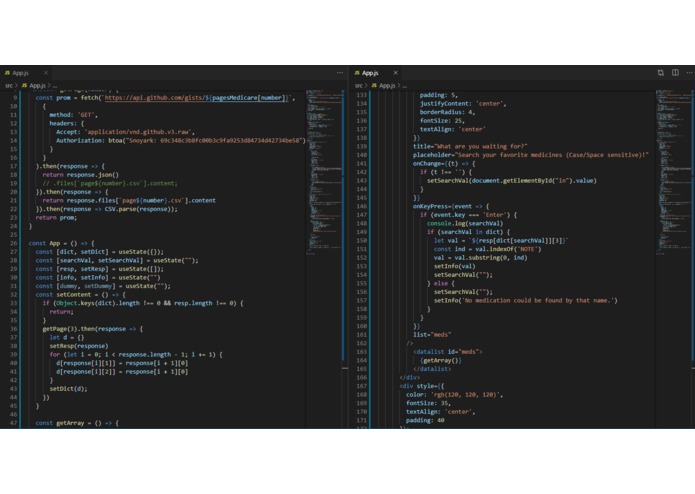Close the App.js tab in the left editor group
This screenshot has height=494, width=695.
click(46, 73)
